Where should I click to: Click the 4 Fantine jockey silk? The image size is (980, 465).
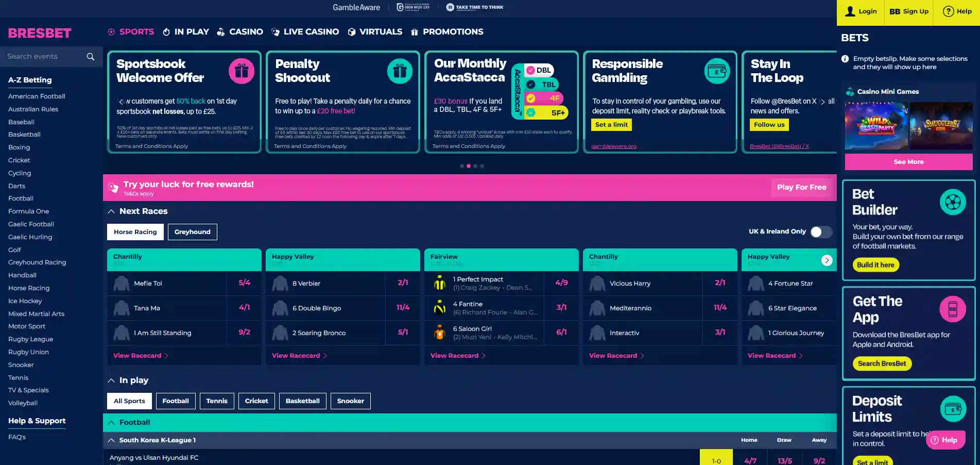click(x=440, y=308)
